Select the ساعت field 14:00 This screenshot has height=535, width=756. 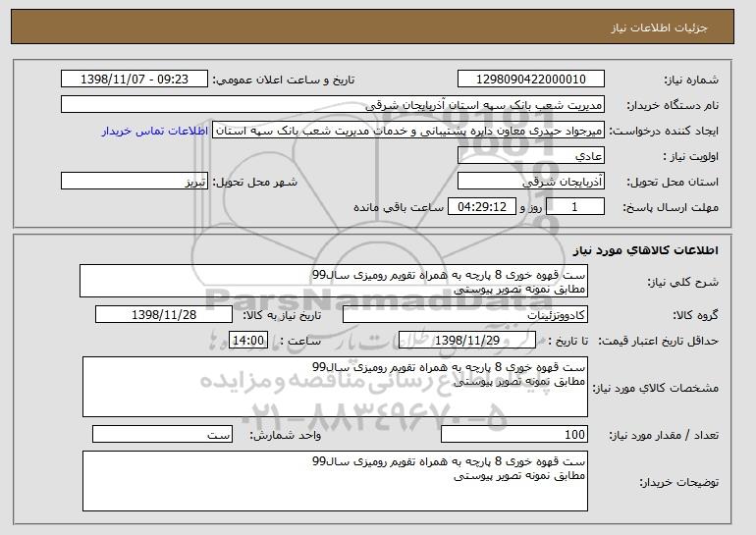coord(247,341)
